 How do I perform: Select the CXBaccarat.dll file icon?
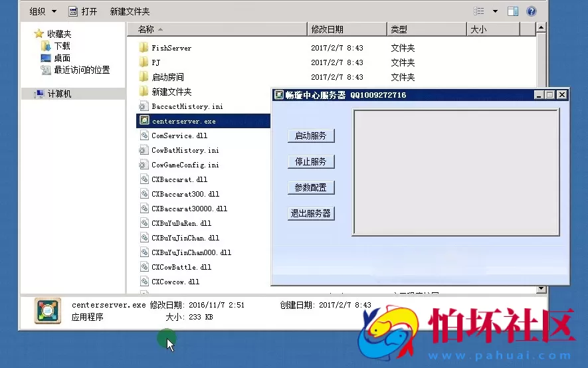coord(144,179)
